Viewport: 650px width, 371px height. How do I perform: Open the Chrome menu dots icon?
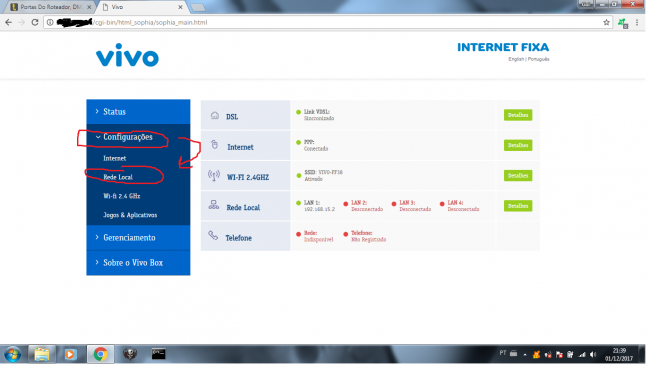(637, 22)
